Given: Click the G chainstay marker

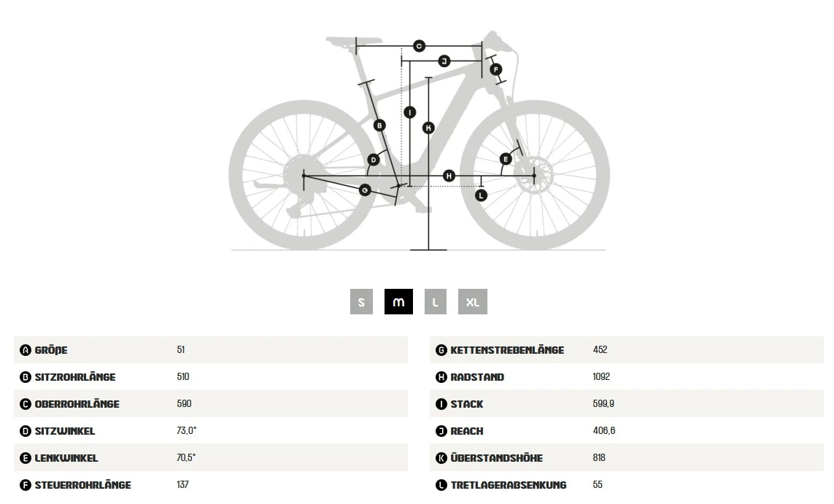Looking at the screenshot, I should tap(365, 190).
